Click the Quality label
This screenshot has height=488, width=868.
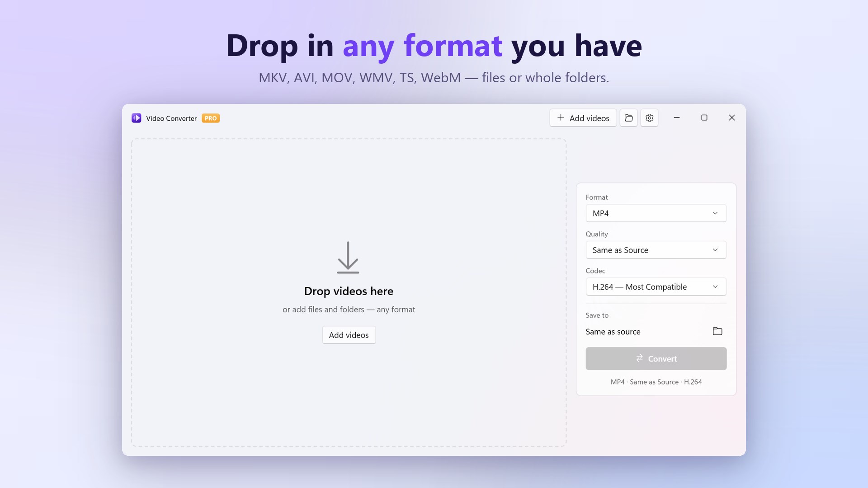click(x=596, y=234)
